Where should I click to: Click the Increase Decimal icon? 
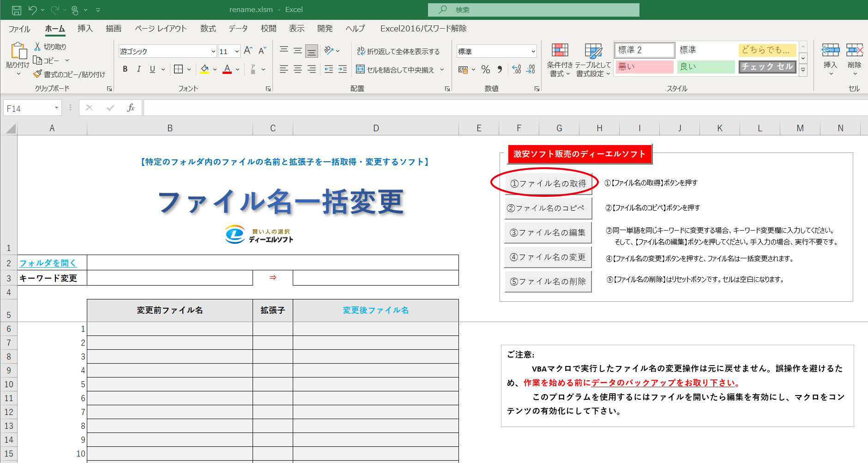tap(517, 70)
